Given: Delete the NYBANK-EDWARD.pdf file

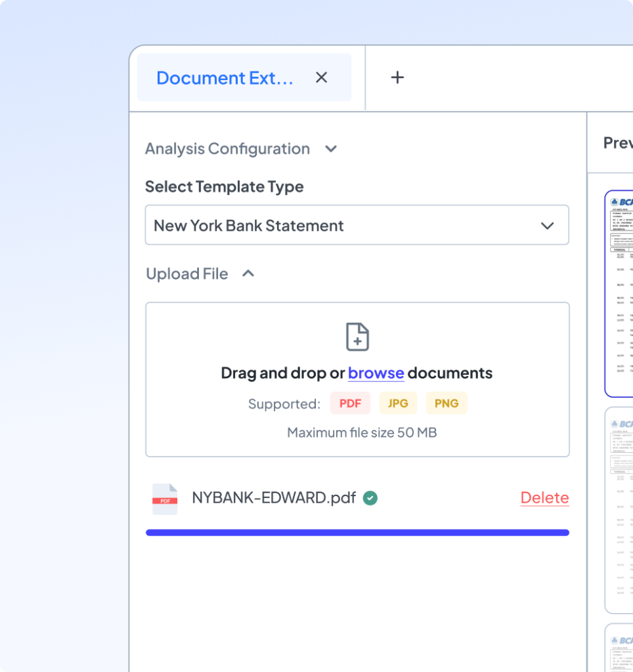Looking at the screenshot, I should pos(544,498).
